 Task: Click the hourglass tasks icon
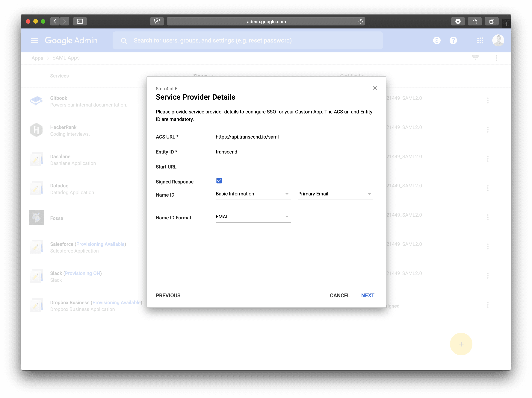[x=436, y=40]
